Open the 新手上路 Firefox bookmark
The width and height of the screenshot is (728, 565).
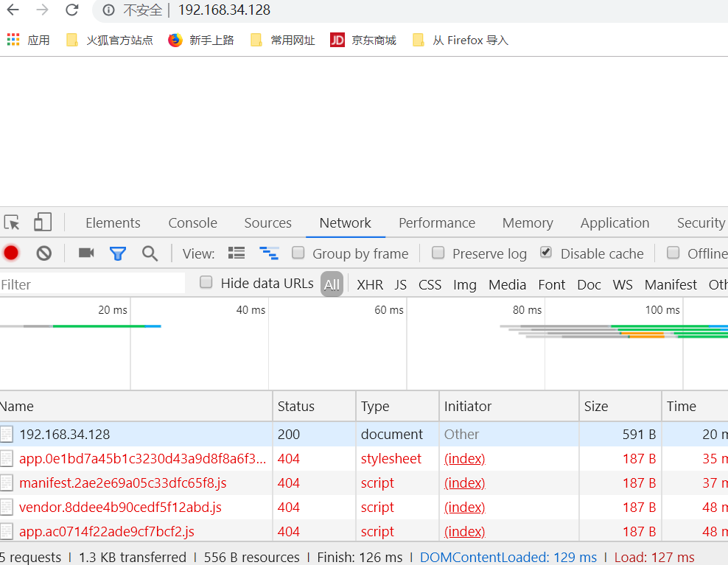tap(201, 41)
